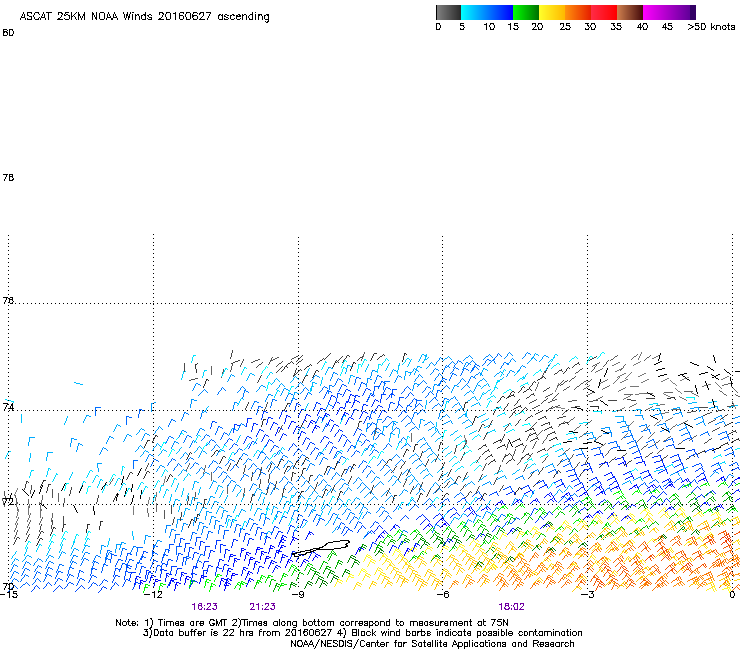Click the gray 0-5 knots legend segment
Screen dimensions: 740x650
[x=448, y=12]
